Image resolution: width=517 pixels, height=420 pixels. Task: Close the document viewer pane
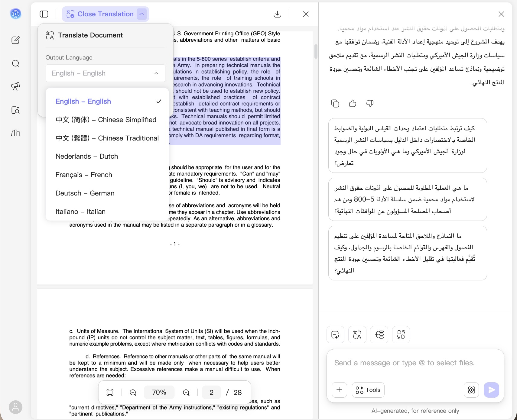(306, 14)
